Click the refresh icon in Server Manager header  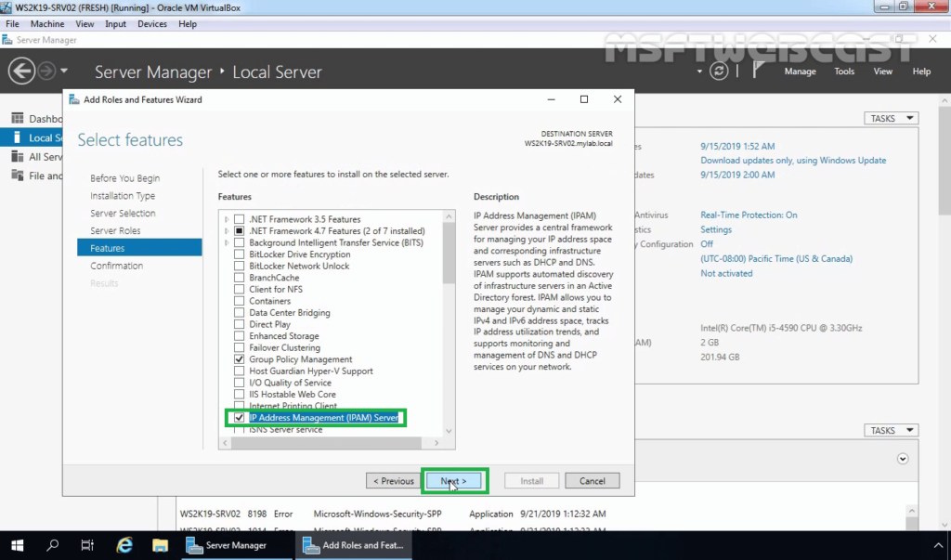click(719, 71)
